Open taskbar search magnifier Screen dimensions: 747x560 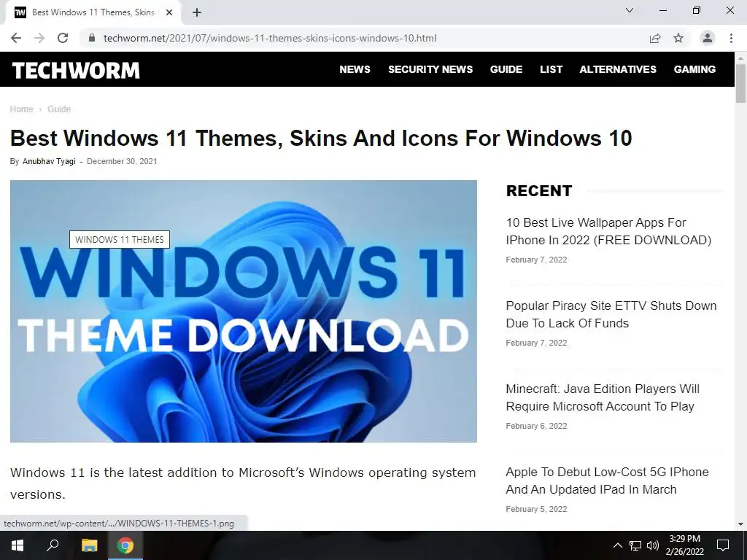click(x=53, y=545)
